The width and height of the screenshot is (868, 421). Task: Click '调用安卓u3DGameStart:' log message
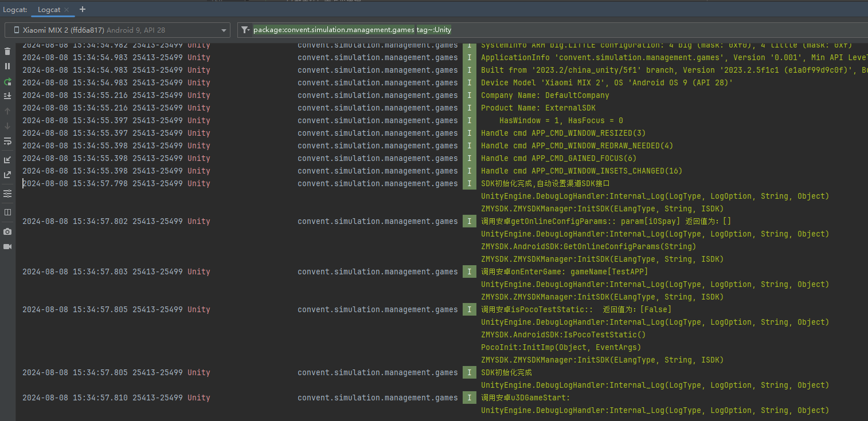tap(526, 398)
